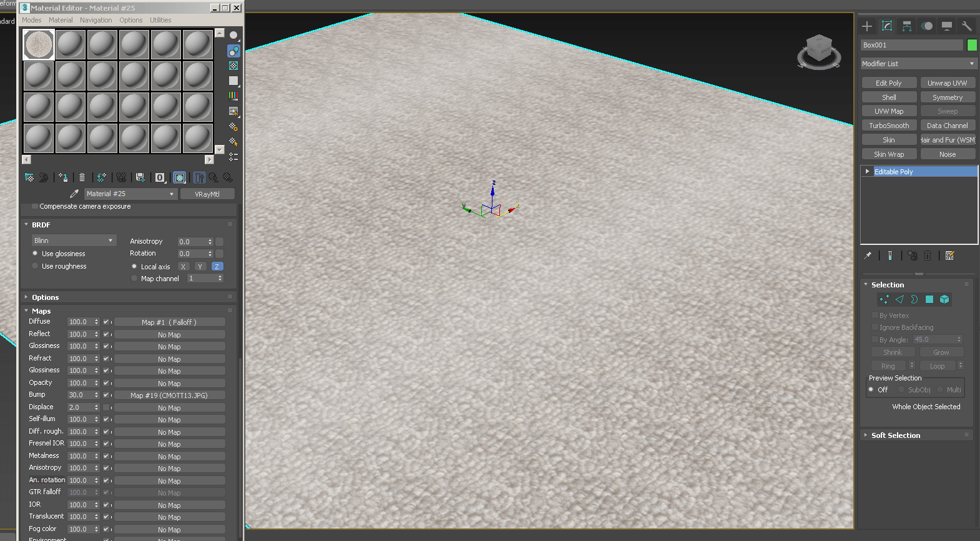The height and width of the screenshot is (541, 980).
Task: Open the Options menu in Material Editor
Action: (x=131, y=20)
